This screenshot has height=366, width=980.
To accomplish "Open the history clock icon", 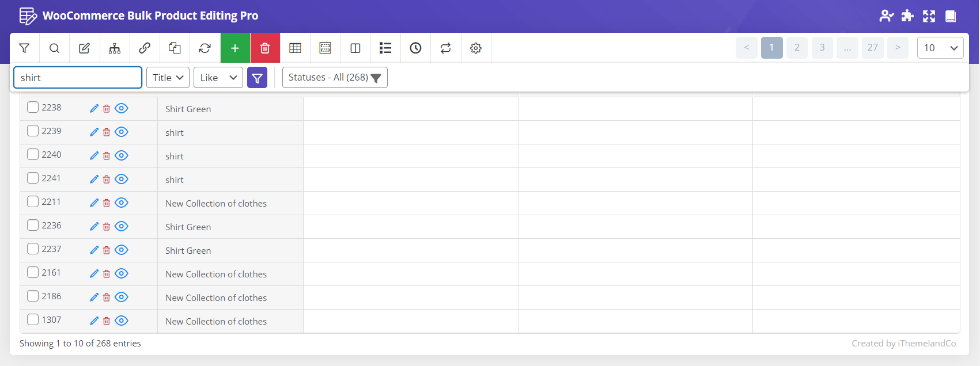I will coord(415,48).
